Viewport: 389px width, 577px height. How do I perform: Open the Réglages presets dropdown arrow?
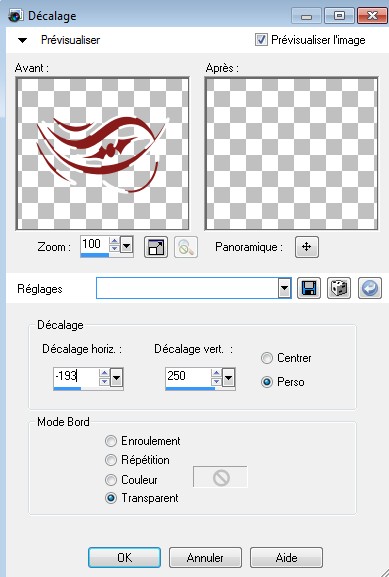pyautogui.click(x=284, y=288)
